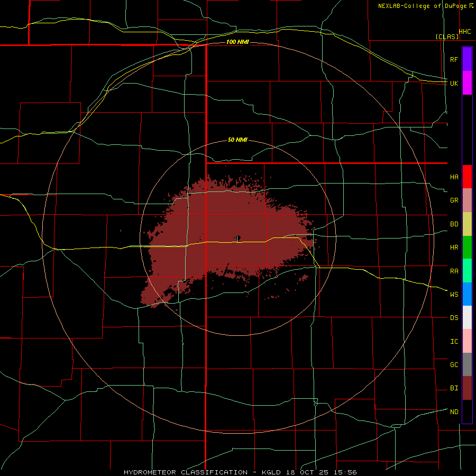
Task: Select the WS blue legend swatch
Action: tap(467, 294)
